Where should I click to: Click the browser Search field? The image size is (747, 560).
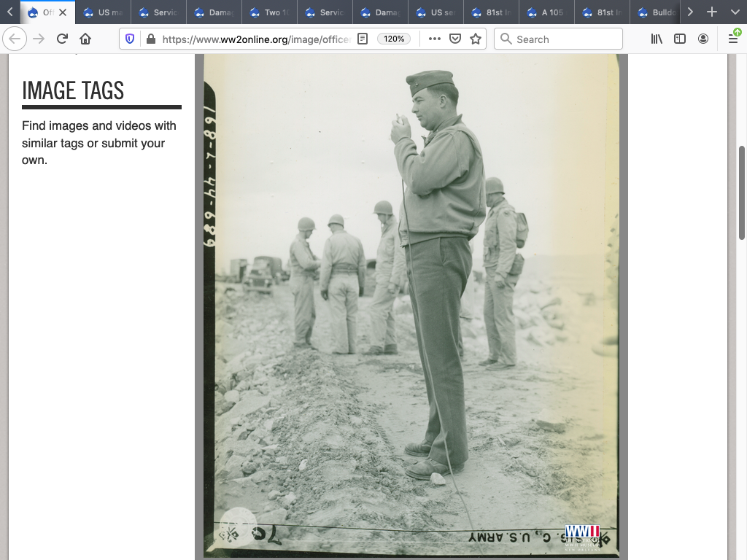pyautogui.click(x=559, y=39)
